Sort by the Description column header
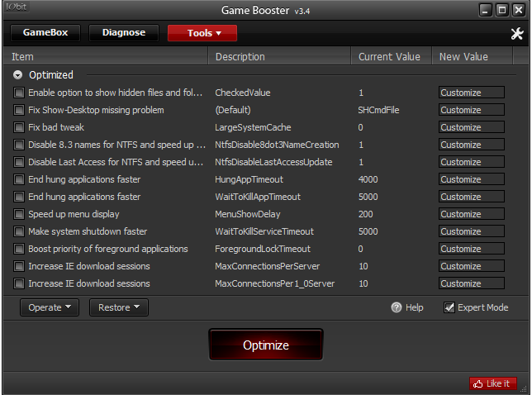Image resolution: width=532 pixels, height=395 pixels. [279, 56]
